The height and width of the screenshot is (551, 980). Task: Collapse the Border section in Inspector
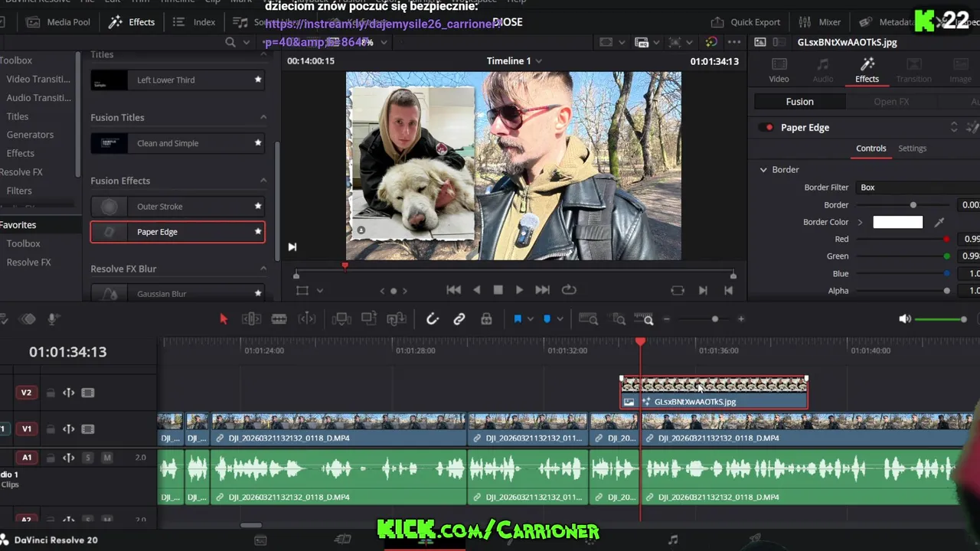pos(763,170)
